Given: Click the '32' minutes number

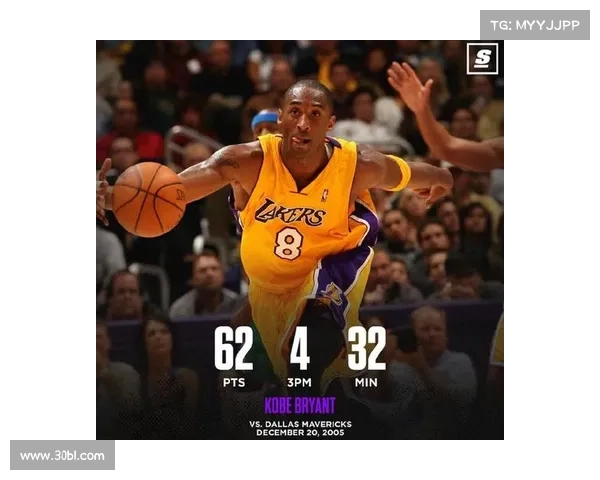Looking at the screenshot, I should tap(367, 348).
